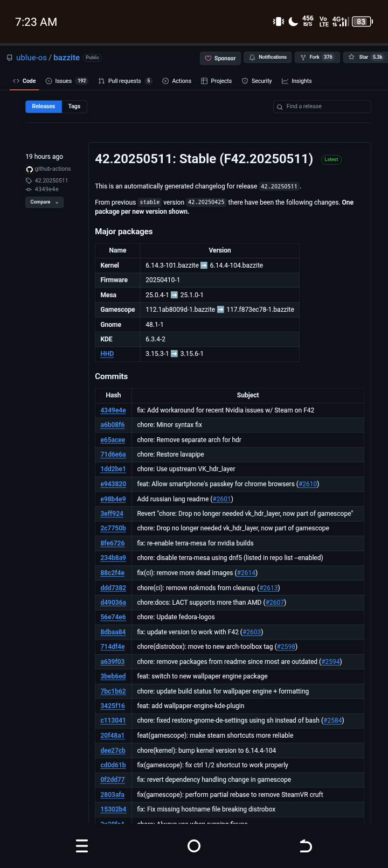Open commit hash 15302b4
388x868 pixels.
[x=113, y=809]
